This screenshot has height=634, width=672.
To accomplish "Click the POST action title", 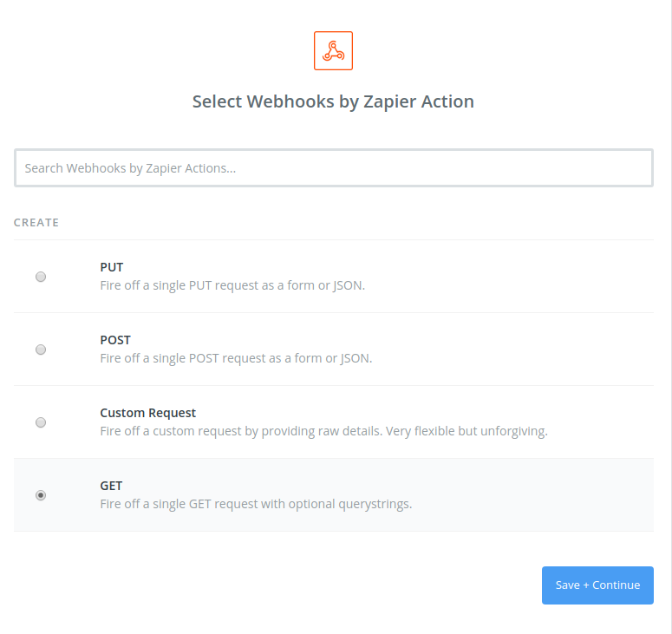I will (x=115, y=340).
